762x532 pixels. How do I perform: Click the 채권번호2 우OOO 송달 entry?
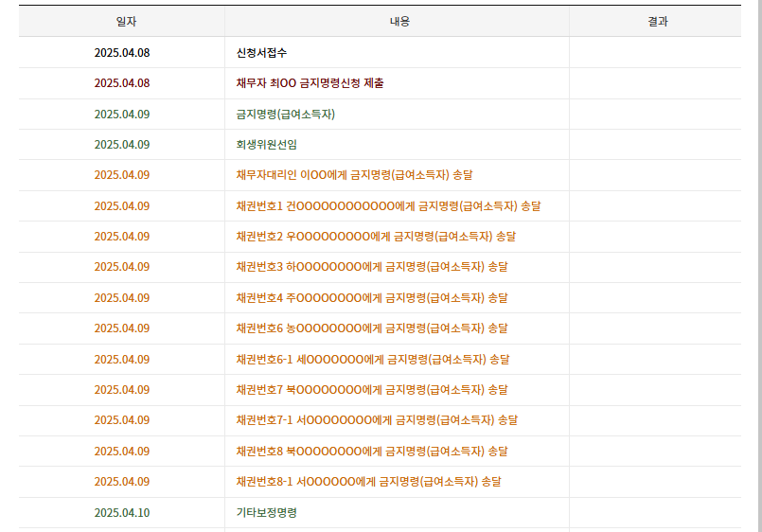376,237
